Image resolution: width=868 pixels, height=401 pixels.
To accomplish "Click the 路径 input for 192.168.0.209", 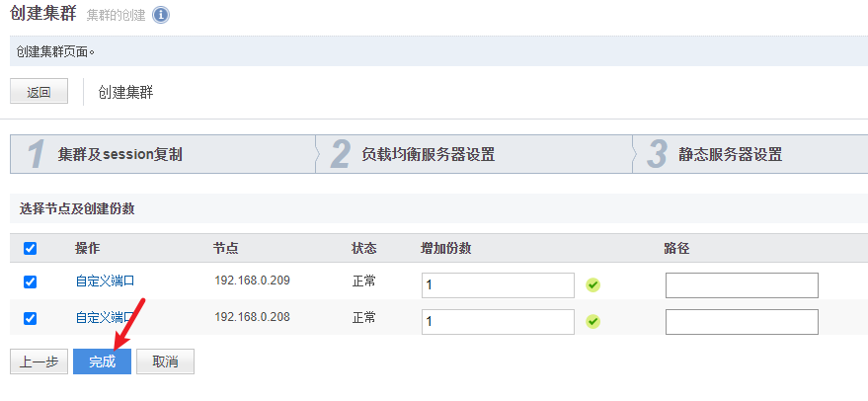I will (742, 285).
